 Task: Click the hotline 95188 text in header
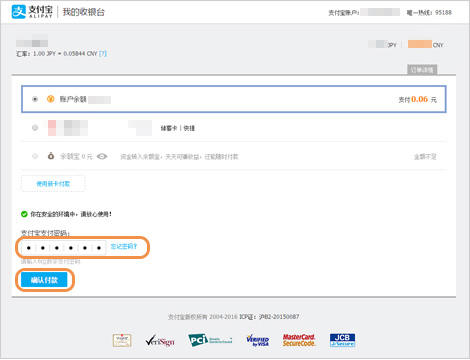coord(429,13)
